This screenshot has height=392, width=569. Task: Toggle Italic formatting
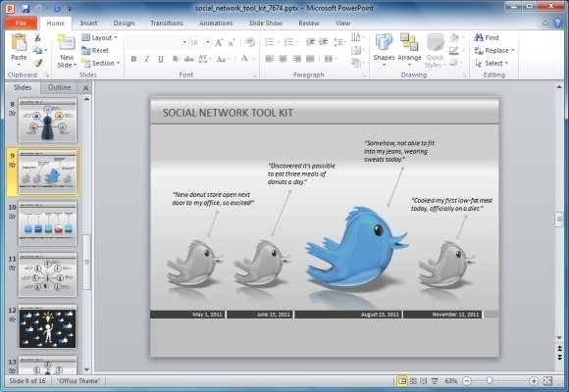tap(147, 59)
